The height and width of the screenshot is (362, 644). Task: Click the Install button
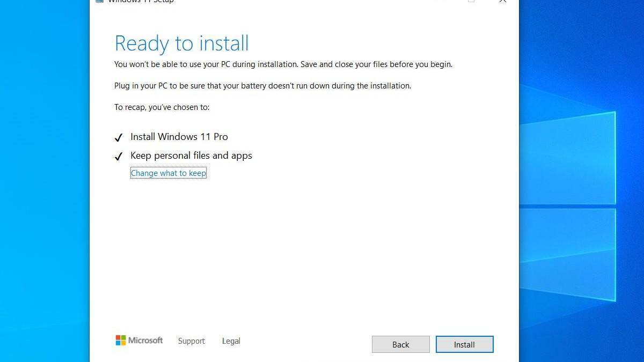(x=464, y=344)
